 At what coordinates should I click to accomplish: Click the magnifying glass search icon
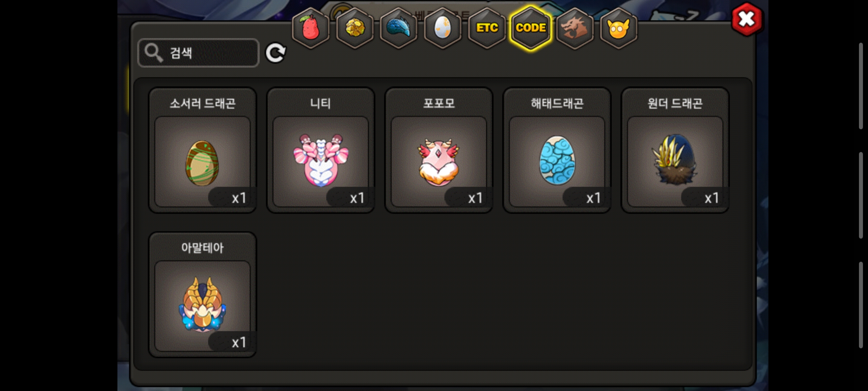153,53
